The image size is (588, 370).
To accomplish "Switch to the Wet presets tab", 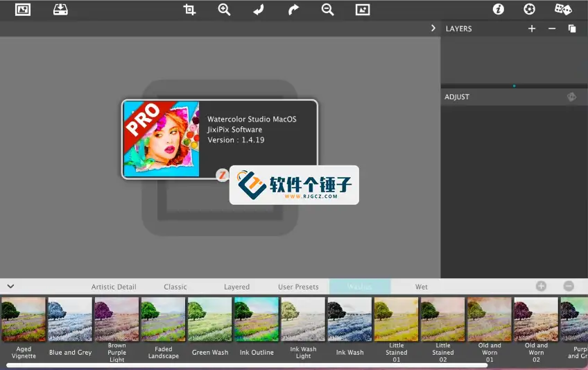I will [421, 287].
